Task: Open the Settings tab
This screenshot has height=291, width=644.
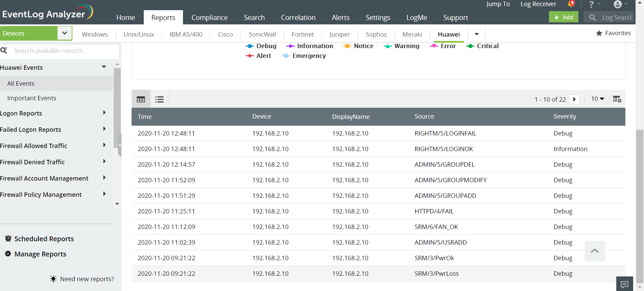Action: coord(378,17)
